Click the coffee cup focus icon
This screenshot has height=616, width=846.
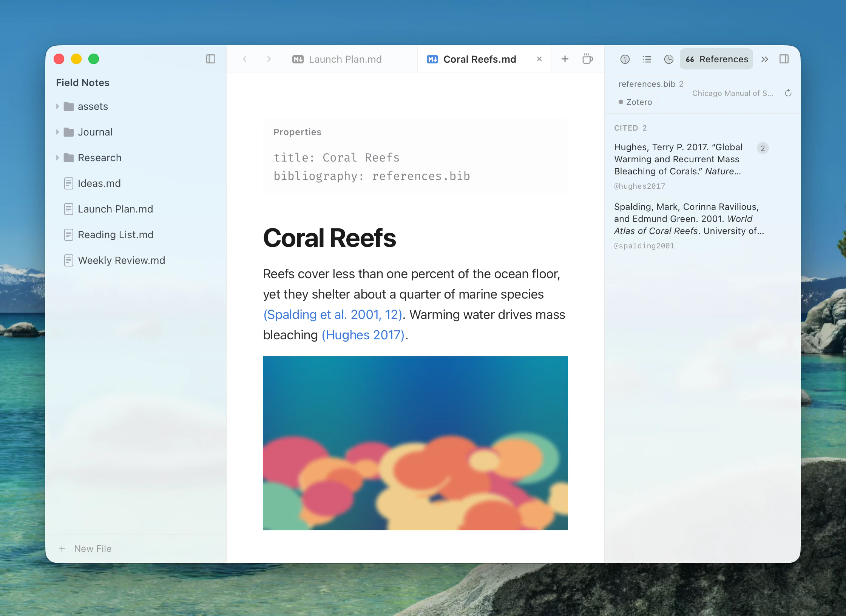(588, 59)
